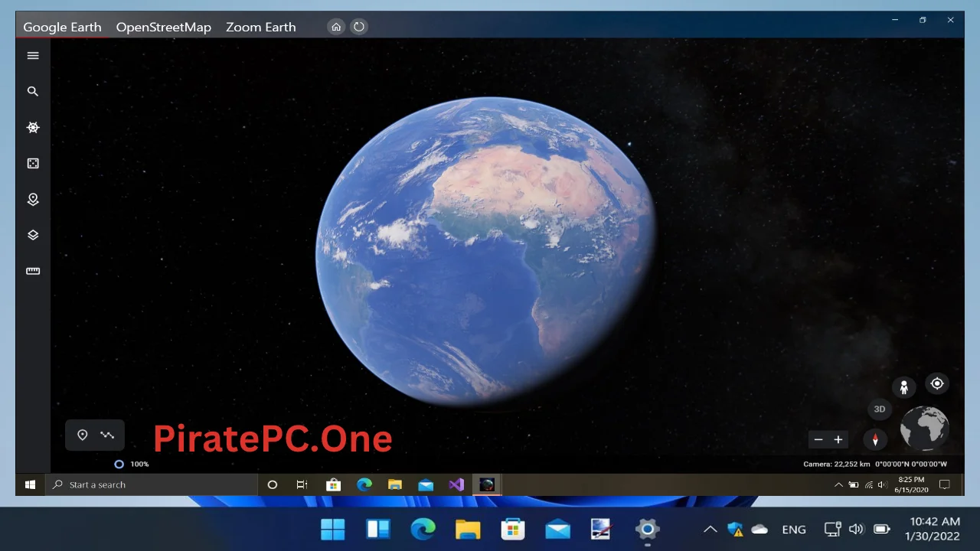Click the Add placemark pin button
This screenshot has height=551, width=980.
(x=83, y=435)
